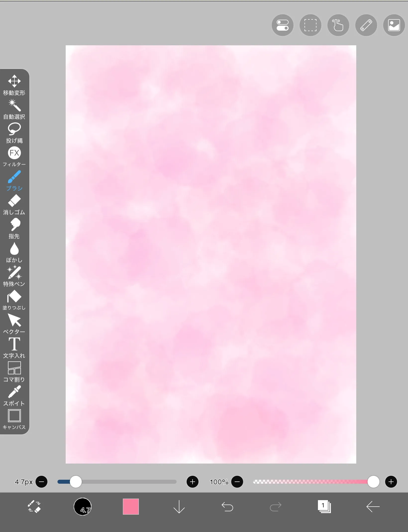Decrease brush thickness with minus button
Screen dimensions: 408x532
(42, 482)
